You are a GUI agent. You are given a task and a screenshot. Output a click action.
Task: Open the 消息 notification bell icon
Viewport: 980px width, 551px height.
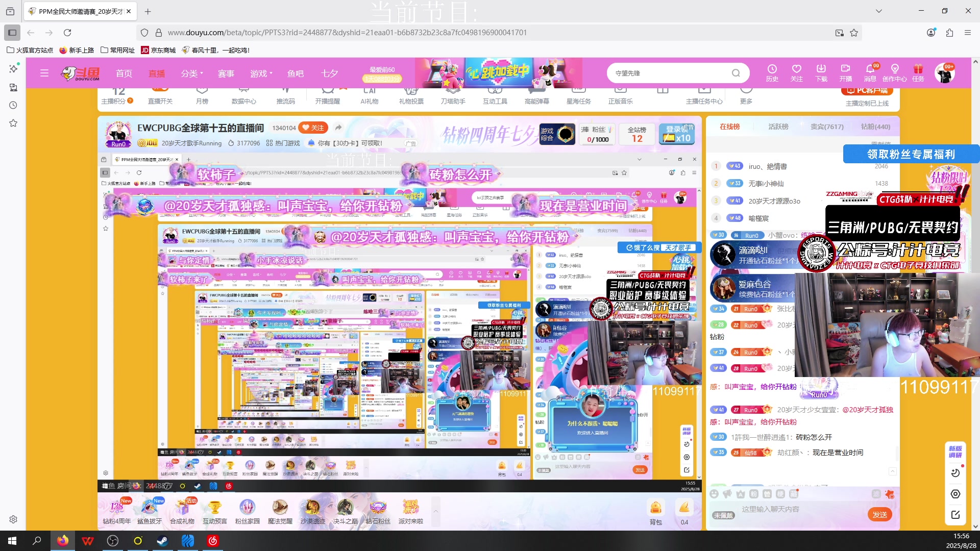tap(870, 73)
